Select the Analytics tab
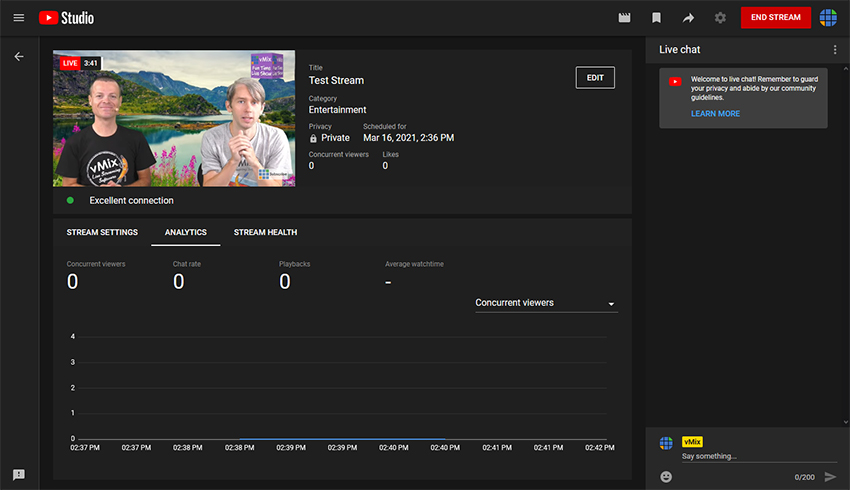The width and height of the screenshot is (850, 490). coord(185,232)
